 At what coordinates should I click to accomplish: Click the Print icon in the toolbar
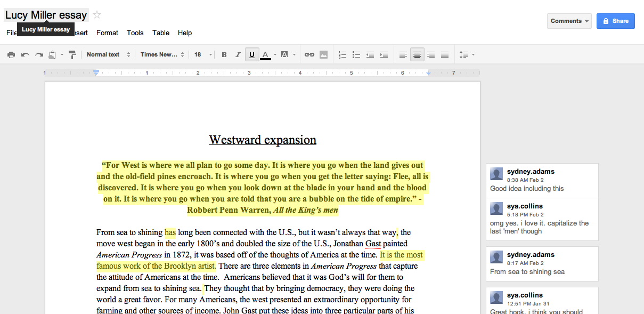tap(11, 54)
